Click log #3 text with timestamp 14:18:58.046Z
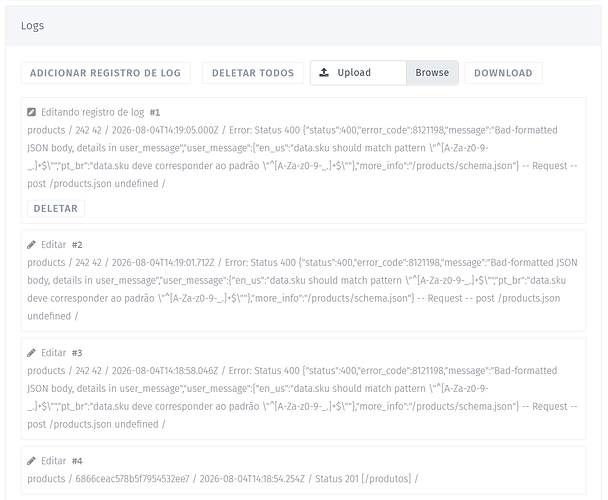Screen dimensions: 608x500 (x=302, y=397)
